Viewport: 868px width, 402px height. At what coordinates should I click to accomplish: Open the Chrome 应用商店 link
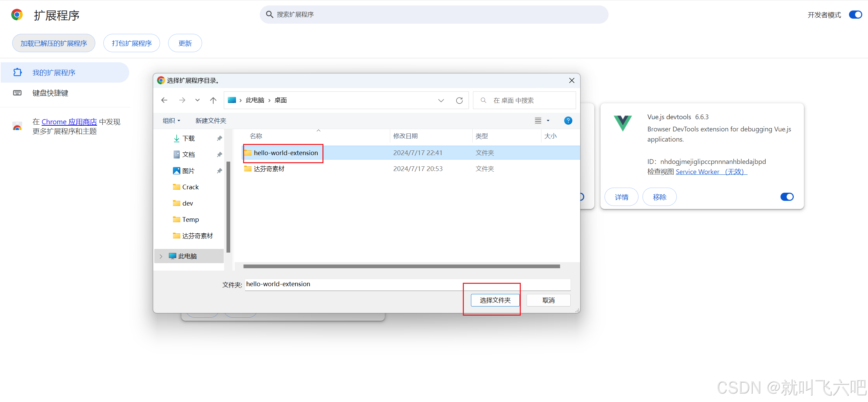pyautogui.click(x=69, y=122)
